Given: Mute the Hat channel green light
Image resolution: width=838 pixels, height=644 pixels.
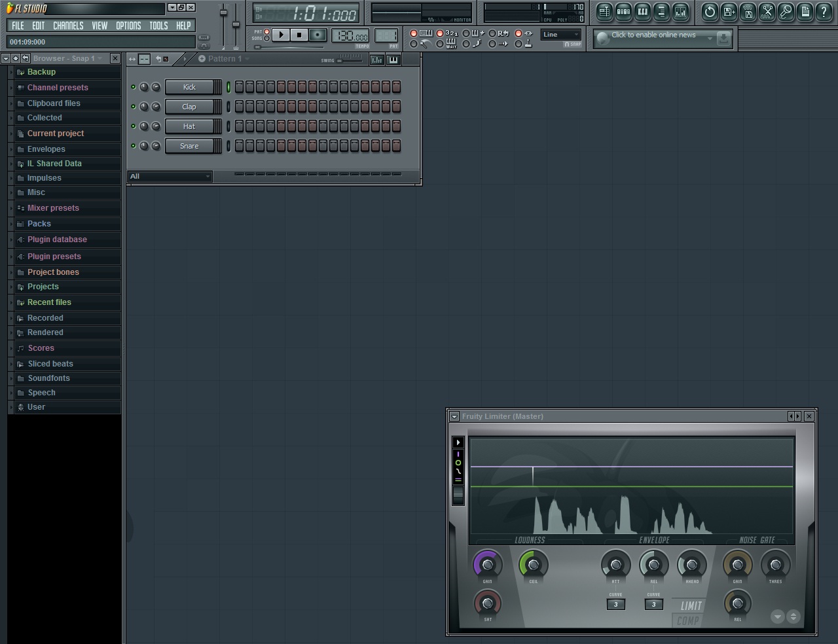Looking at the screenshot, I should click(134, 126).
